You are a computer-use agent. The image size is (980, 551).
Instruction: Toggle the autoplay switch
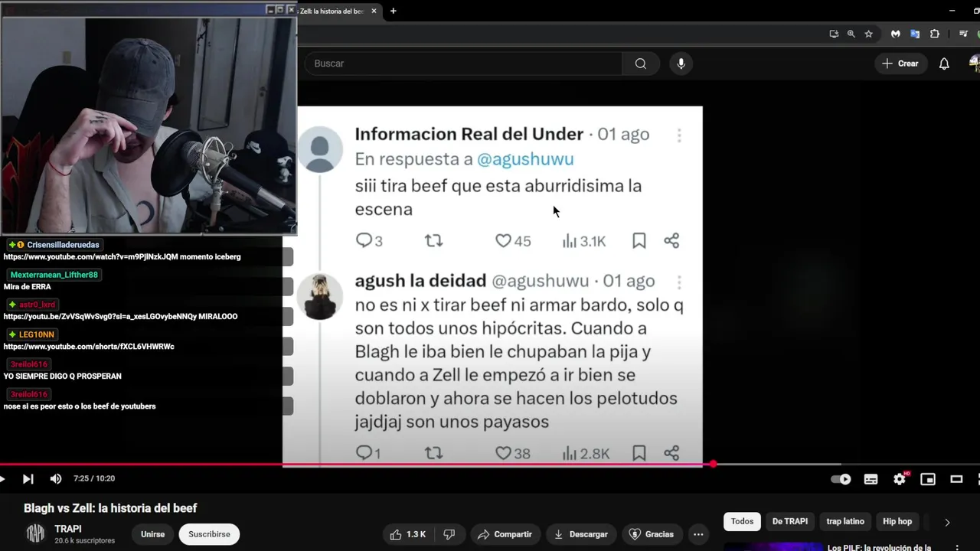click(x=841, y=479)
